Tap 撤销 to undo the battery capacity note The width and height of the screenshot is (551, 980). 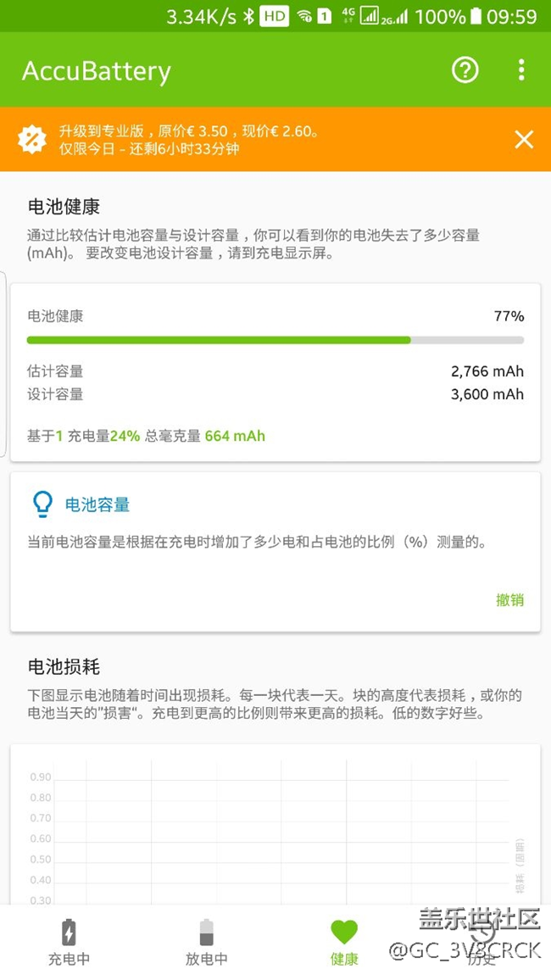click(509, 599)
